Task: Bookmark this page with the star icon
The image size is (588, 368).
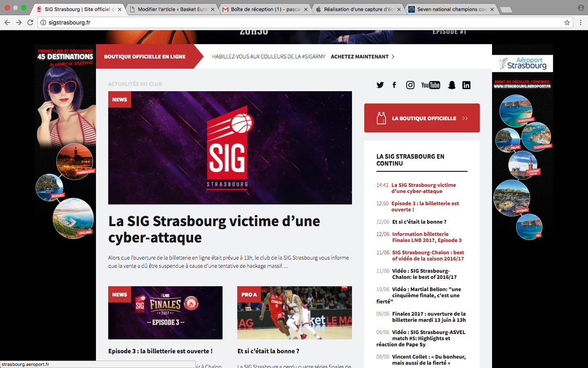Action: pos(567,22)
